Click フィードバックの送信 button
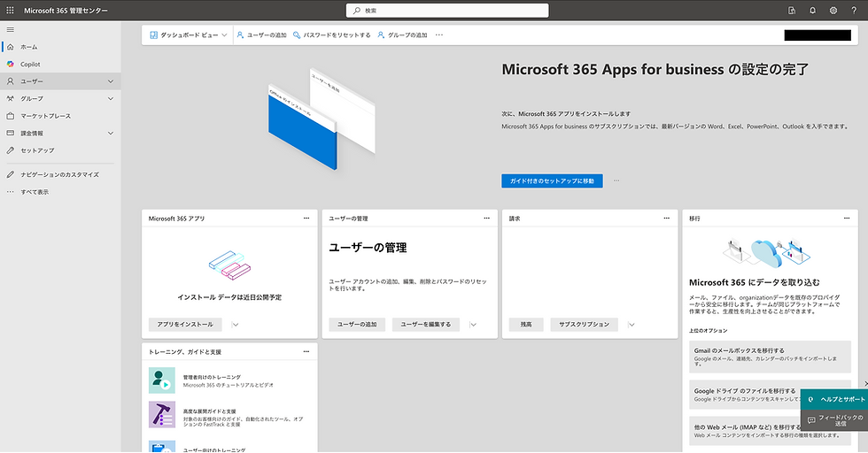 834,420
